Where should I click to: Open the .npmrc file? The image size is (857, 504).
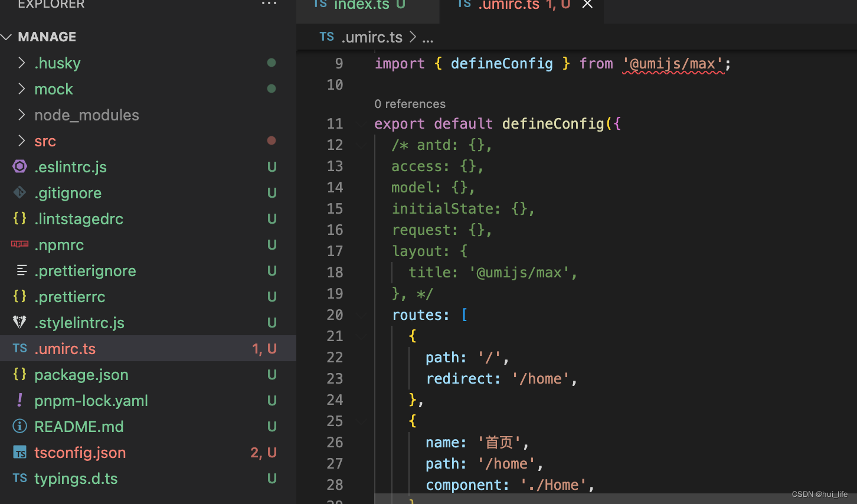click(x=59, y=245)
